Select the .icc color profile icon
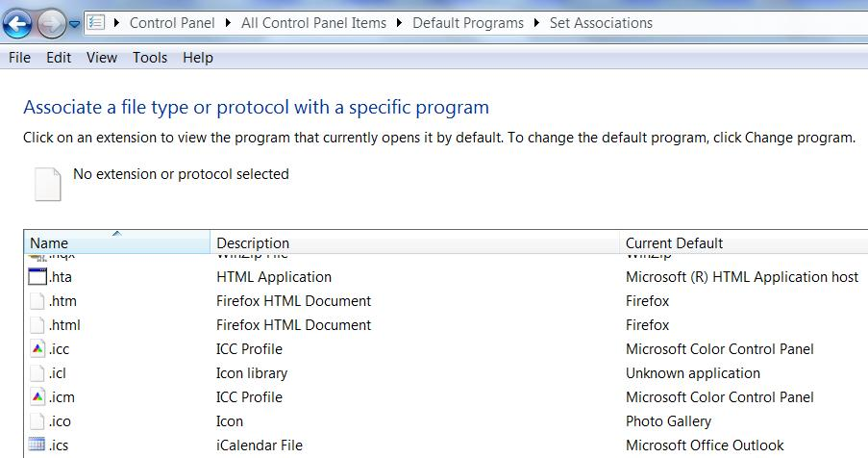 [x=38, y=349]
